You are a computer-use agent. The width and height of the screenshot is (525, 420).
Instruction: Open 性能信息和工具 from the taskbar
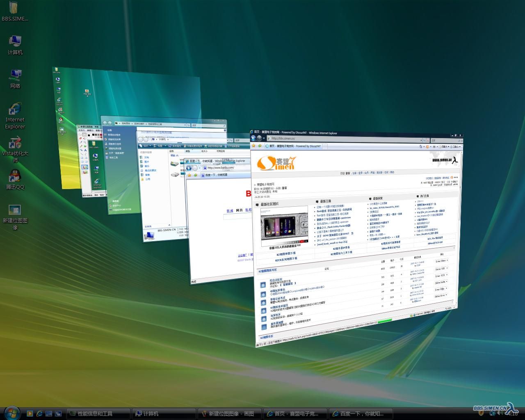coord(98,414)
